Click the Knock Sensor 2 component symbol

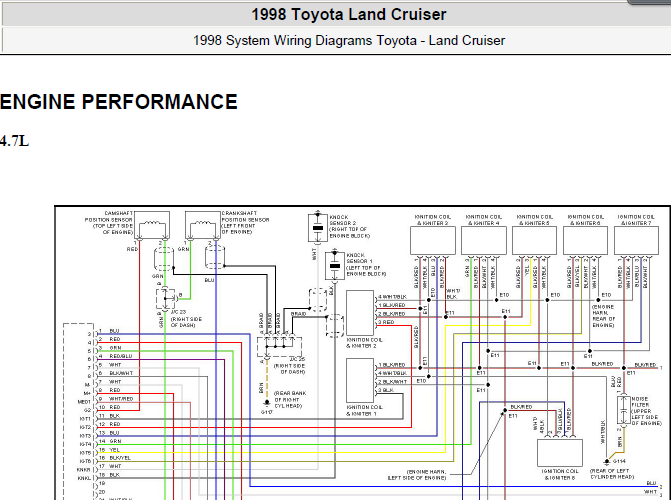[x=318, y=228]
